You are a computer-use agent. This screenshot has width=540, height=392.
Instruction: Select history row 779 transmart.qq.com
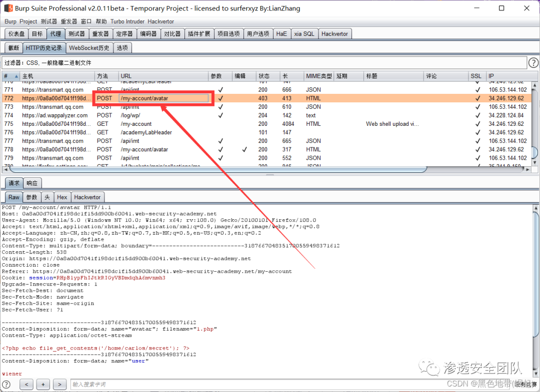point(266,158)
